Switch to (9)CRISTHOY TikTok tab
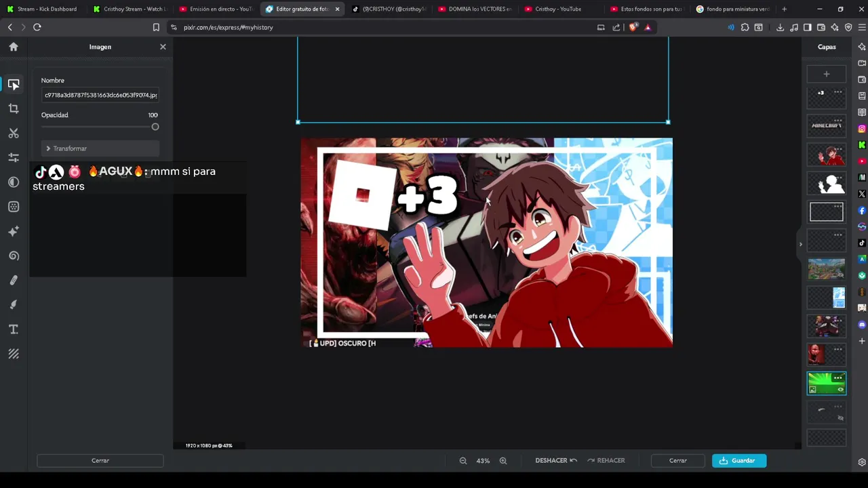Viewport: 868px width, 488px height. pos(389,9)
